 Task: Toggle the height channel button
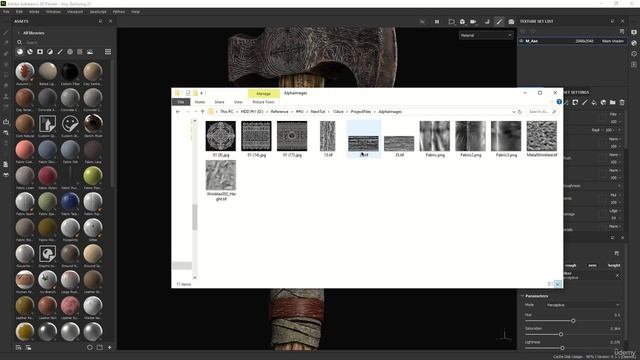[x=614, y=265]
